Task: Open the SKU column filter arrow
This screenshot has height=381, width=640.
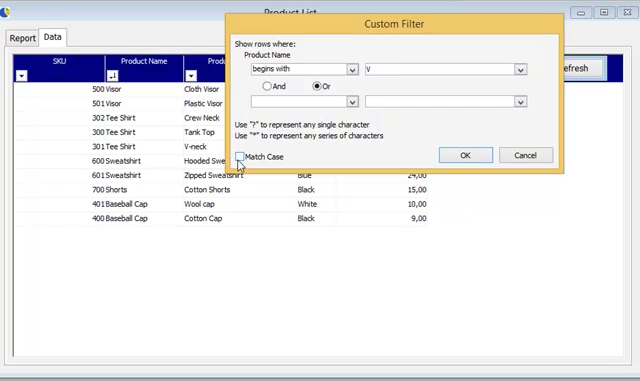Action: (22, 76)
